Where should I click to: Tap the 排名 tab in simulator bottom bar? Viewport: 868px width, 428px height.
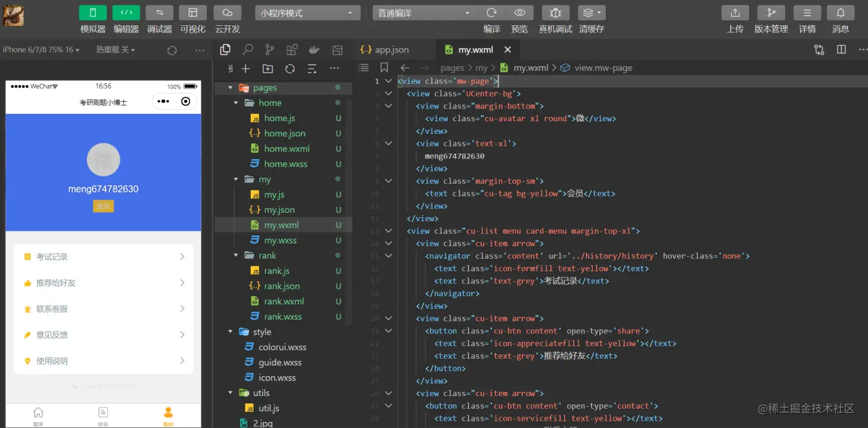[x=103, y=416]
